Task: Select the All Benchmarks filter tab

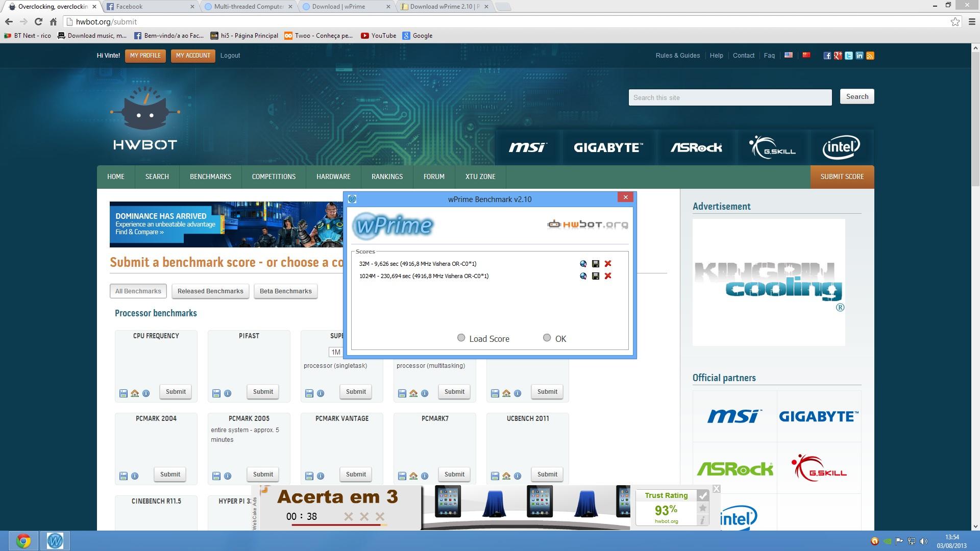Action: coord(138,291)
